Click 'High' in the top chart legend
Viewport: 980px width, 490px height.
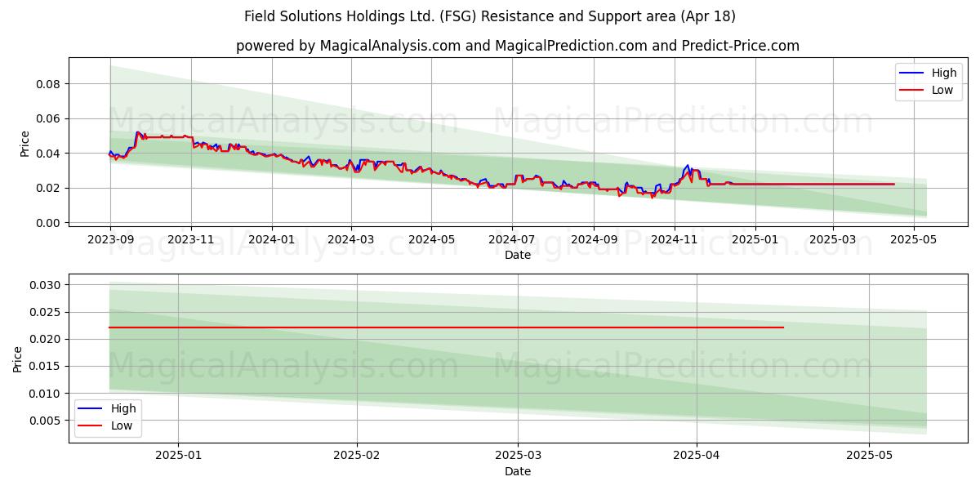pos(944,73)
